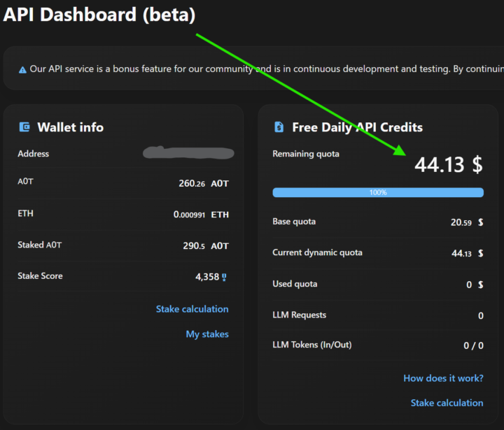The width and height of the screenshot is (504, 430).
Task: Click the 0 $ Used quota value
Action: [475, 285]
